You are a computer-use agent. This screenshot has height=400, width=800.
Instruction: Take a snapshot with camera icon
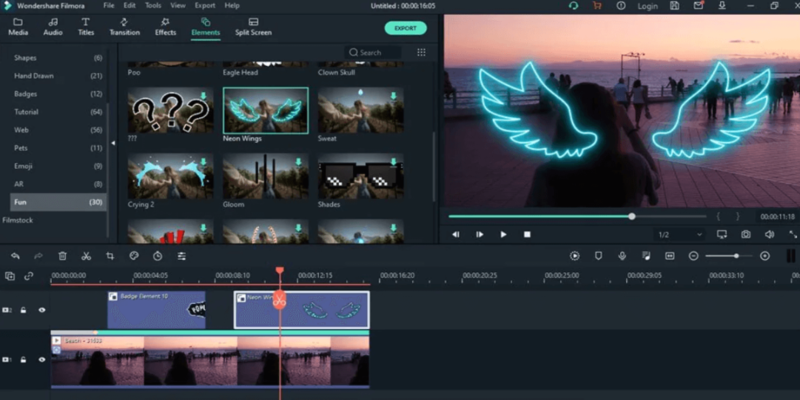pyautogui.click(x=746, y=234)
